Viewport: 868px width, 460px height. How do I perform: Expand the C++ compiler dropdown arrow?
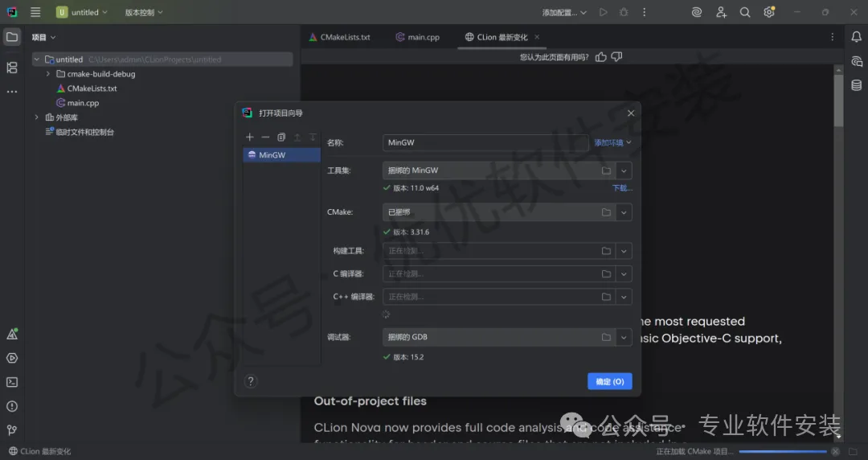coord(624,297)
